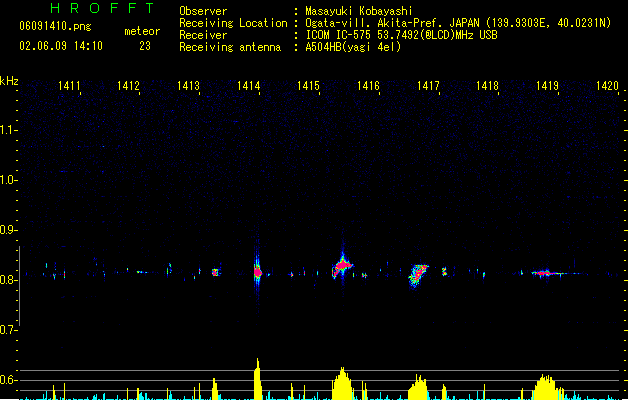629x400 pixels.
Task: Click the 1.0 frequency axis label
Action: tap(8, 180)
